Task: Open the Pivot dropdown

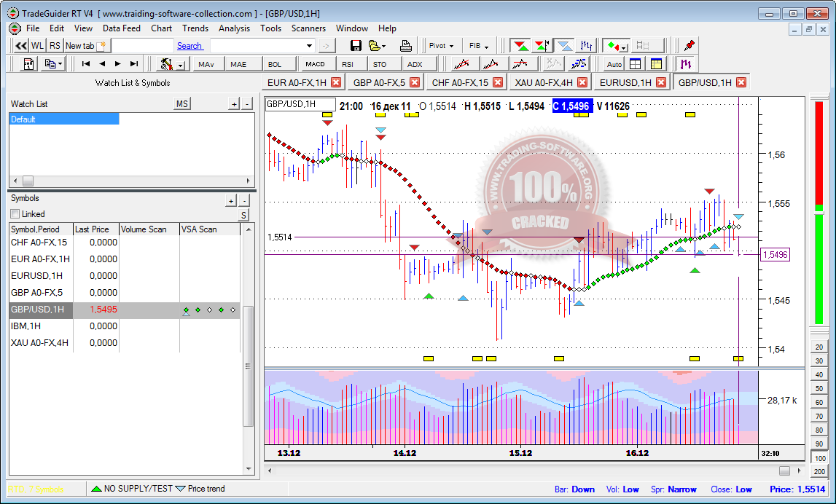Action: click(x=442, y=46)
